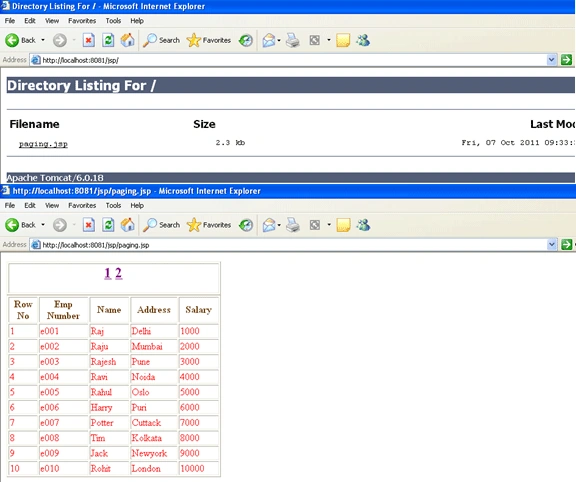Screen dimensions: 576x482
Task: Click Stop icon in Directory Listing window
Action: [89, 40]
